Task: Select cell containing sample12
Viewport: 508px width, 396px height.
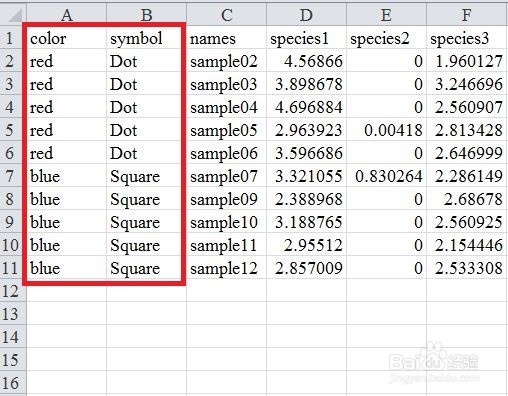Action: pyautogui.click(x=226, y=267)
